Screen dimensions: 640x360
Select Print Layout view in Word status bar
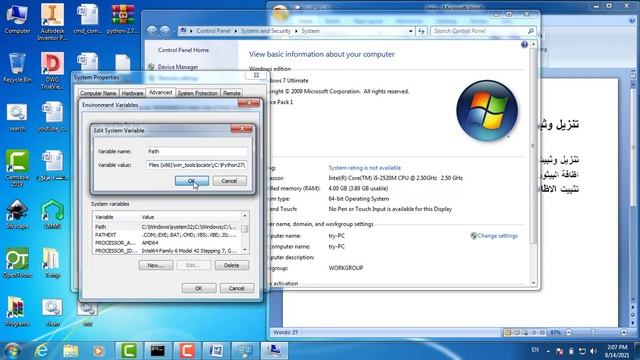point(508,333)
